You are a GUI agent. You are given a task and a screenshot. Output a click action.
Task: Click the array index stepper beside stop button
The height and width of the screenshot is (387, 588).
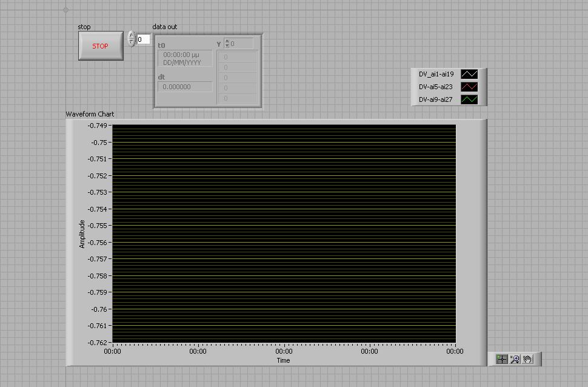coord(131,39)
